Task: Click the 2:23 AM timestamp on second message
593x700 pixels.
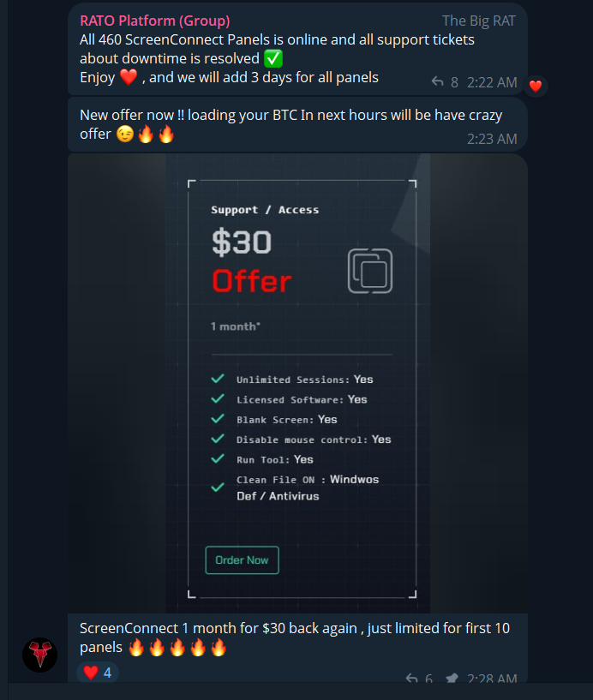Action: click(x=492, y=139)
